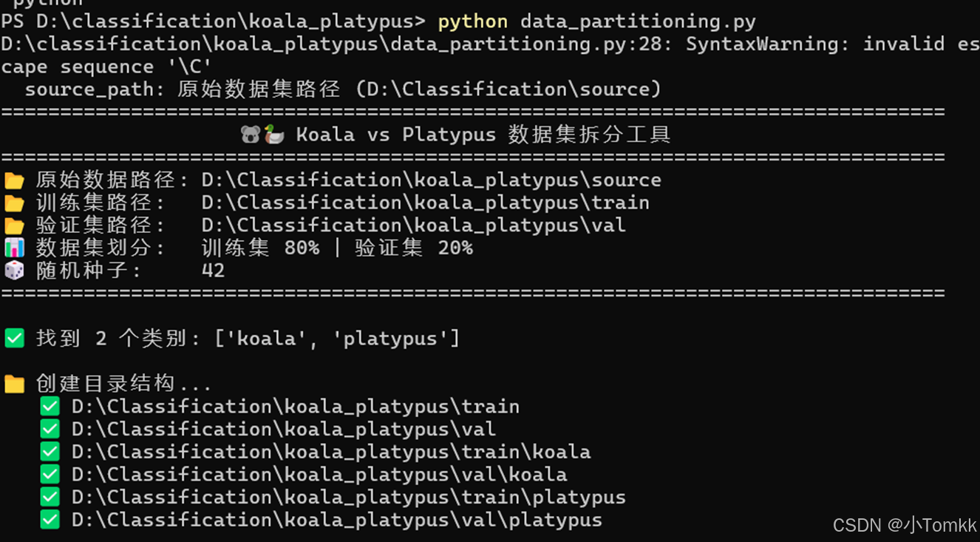This screenshot has width=980, height=542.
Task: Click the label '数据集划分:'
Action: pyautogui.click(x=101, y=248)
